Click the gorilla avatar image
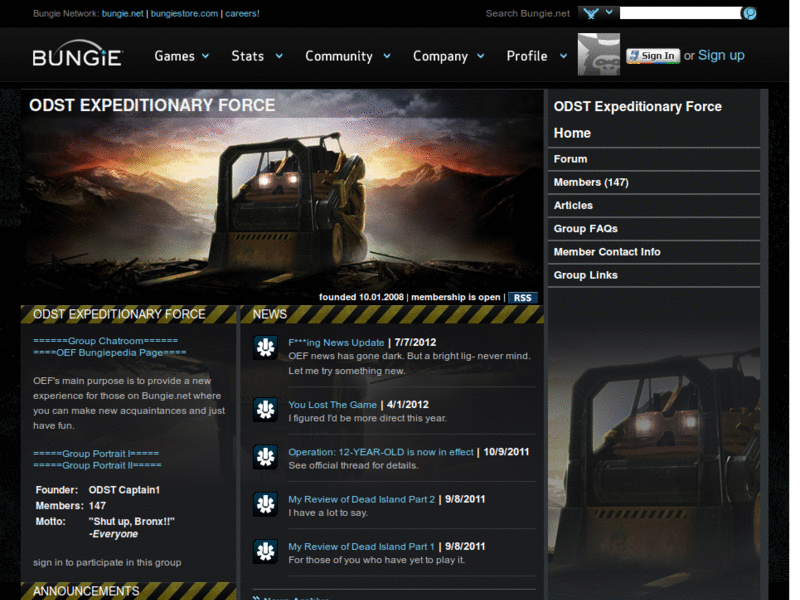The height and width of the screenshot is (600, 800). click(598, 54)
